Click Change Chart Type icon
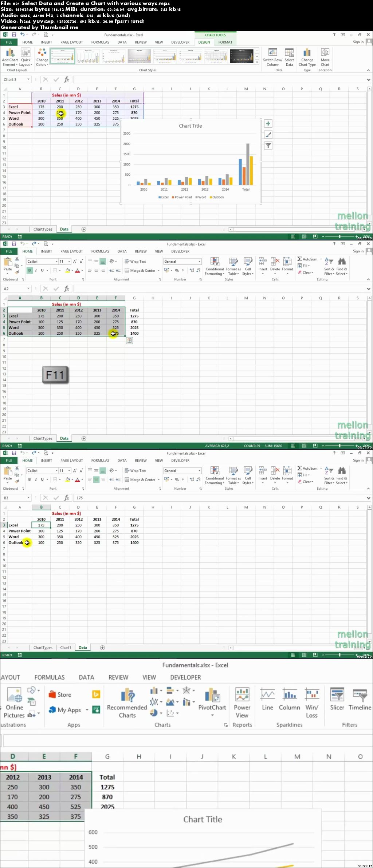The height and width of the screenshot is (868, 373). [307, 57]
